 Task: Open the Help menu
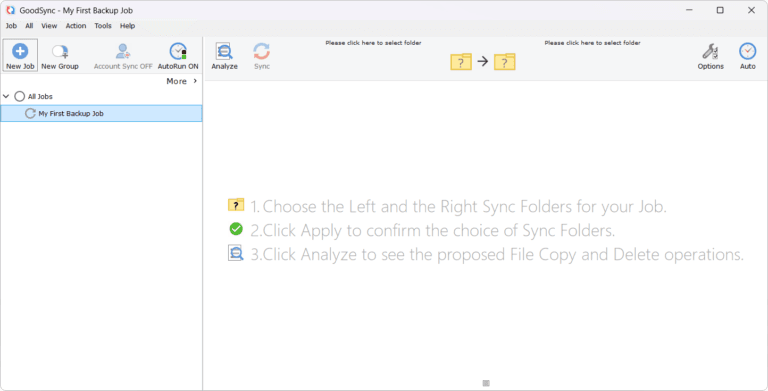127,26
